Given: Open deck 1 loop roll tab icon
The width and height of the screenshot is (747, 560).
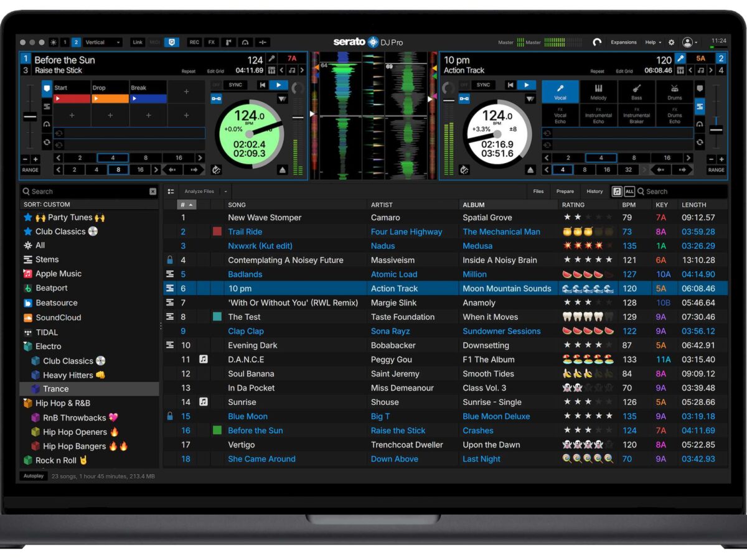Looking at the screenshot, I should tap(47, 142).
